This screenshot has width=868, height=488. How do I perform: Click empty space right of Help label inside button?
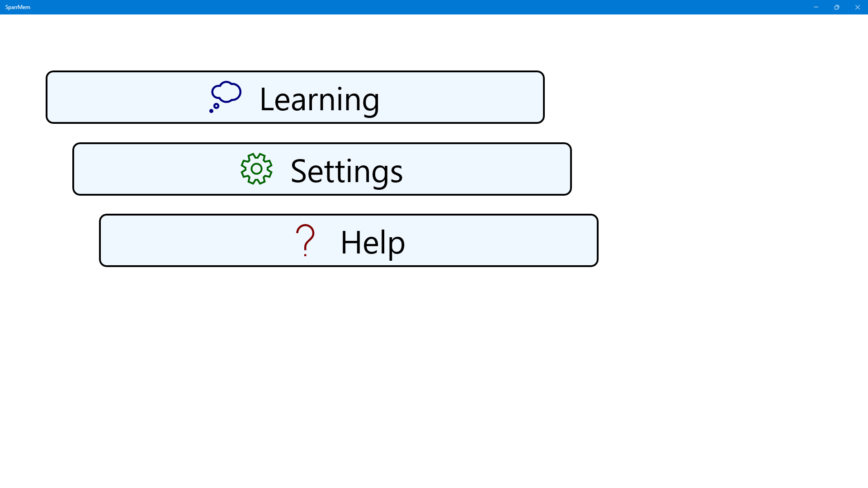pyautogui.click(x=502, y=240)
